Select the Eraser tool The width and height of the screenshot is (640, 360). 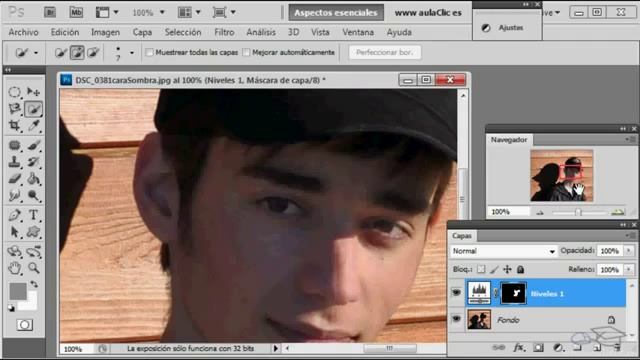tap(15, 179)
